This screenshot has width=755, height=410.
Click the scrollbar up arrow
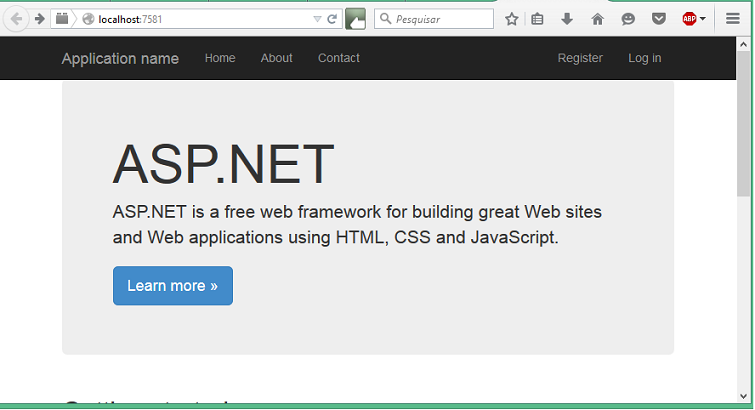pyautogui.click(x=743, y=44)
